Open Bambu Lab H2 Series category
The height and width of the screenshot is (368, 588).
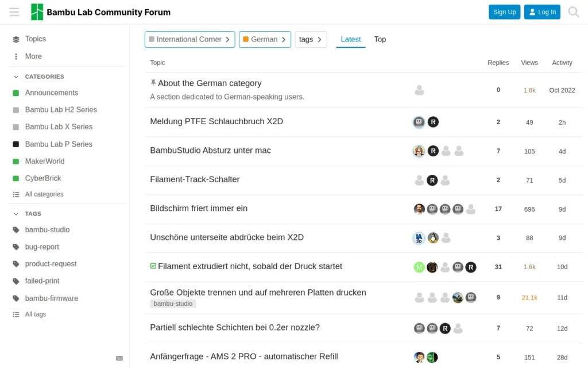(61, 110)
